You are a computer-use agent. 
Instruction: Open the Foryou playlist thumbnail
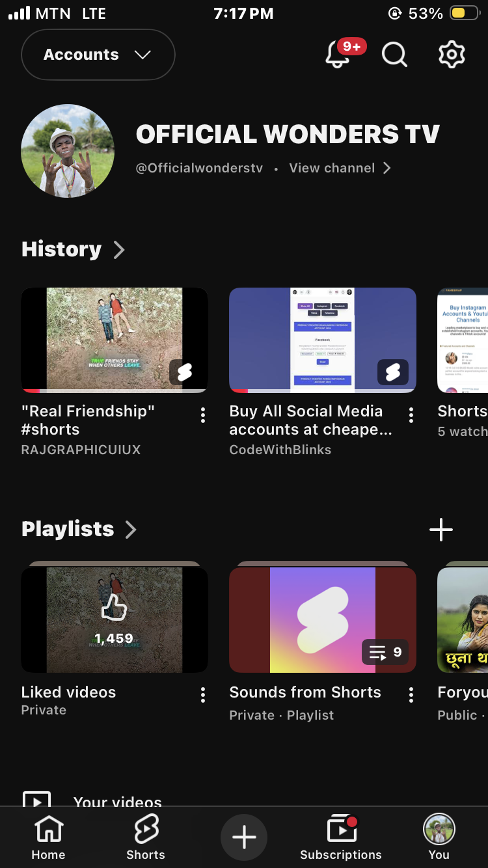pyautogui.click(x=463, y=619)
